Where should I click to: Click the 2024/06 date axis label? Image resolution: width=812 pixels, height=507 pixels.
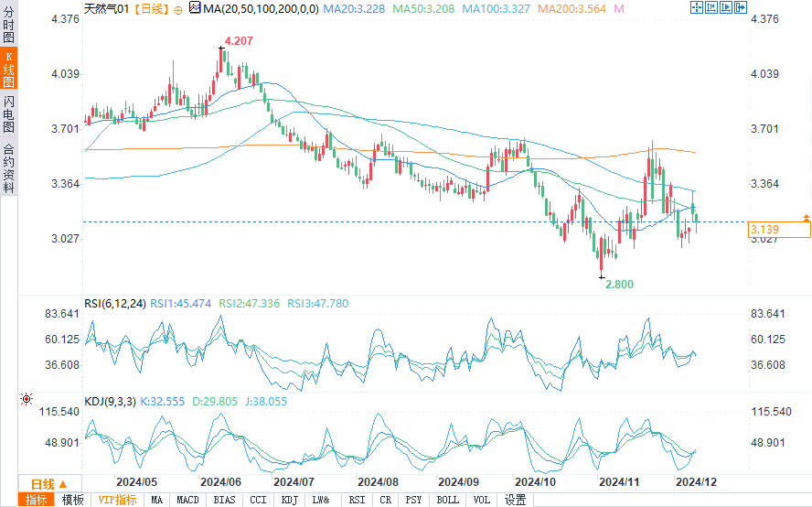tap(220, 482)
